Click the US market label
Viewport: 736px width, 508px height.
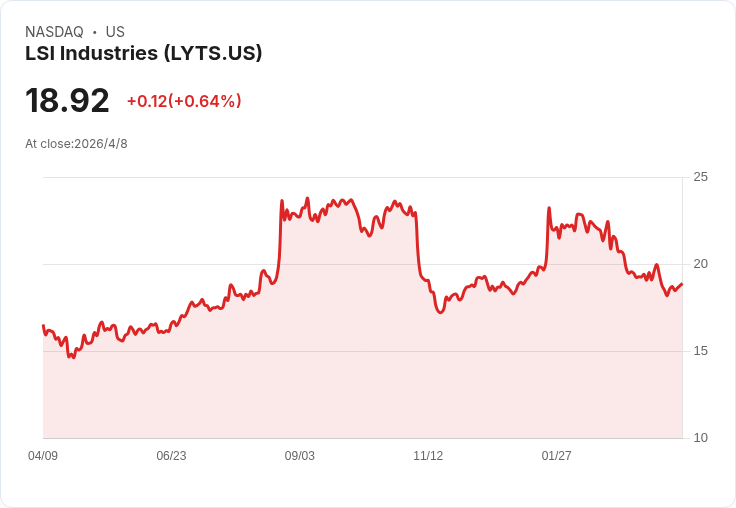pos(115,32)
